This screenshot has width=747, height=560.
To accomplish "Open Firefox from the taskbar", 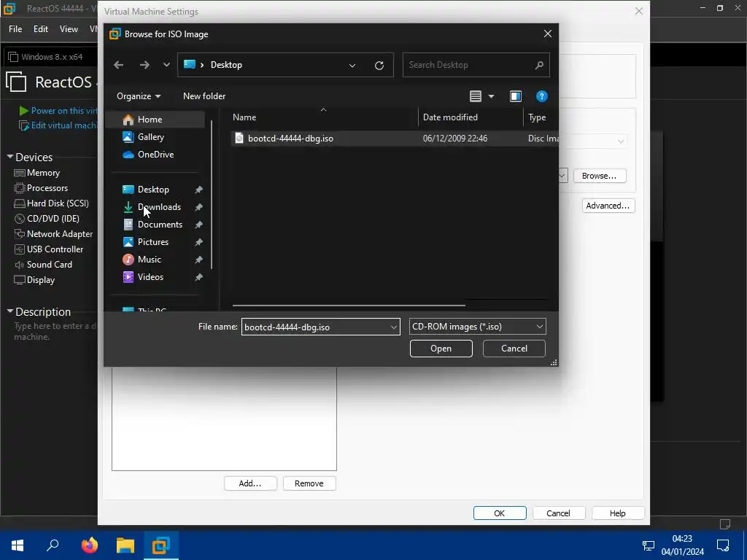I will pyautogui.click(x=89, y=545).
